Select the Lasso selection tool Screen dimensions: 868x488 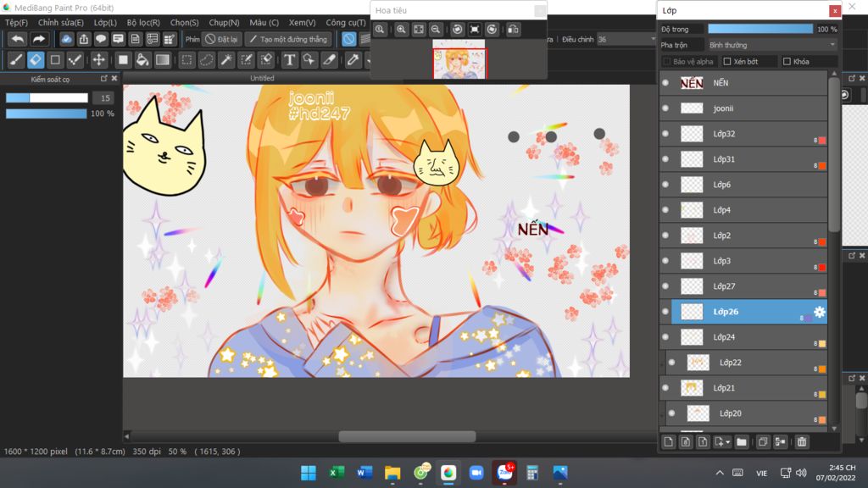point(207,60)
